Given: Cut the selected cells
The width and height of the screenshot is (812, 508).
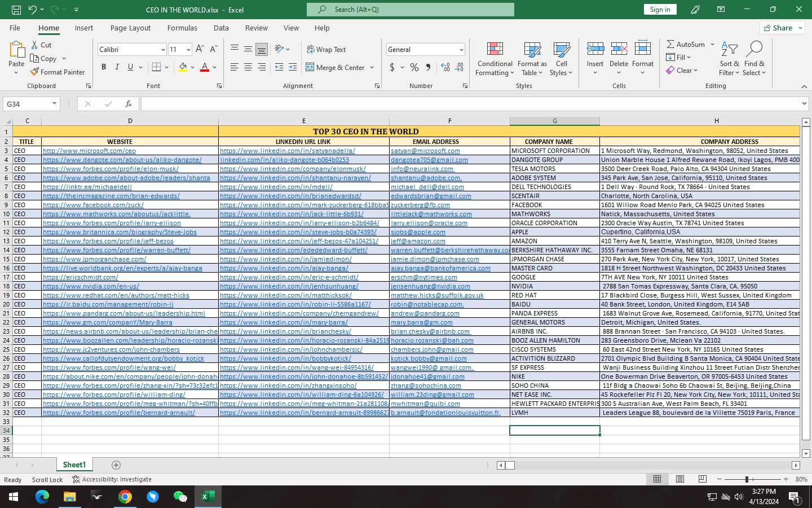Looking at the screenshot, I should 41,45.
